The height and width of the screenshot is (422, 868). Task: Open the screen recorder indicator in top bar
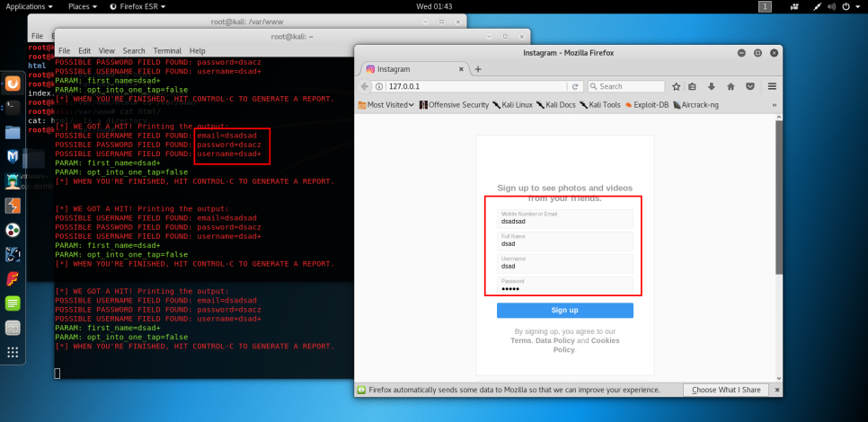(794, 6)
